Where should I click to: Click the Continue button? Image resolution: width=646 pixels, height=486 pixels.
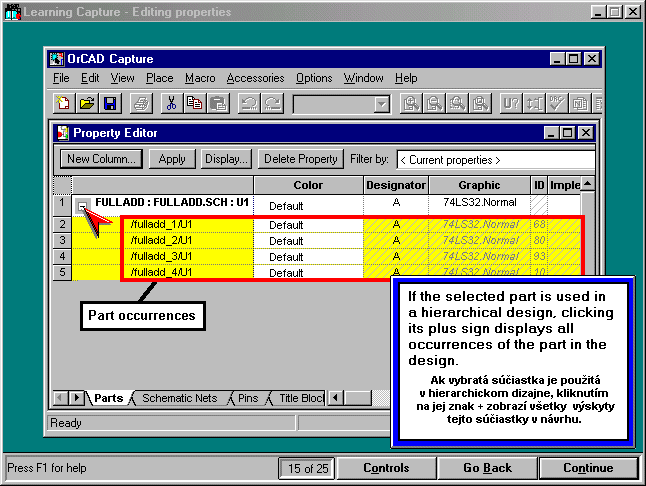pos(588,468)
